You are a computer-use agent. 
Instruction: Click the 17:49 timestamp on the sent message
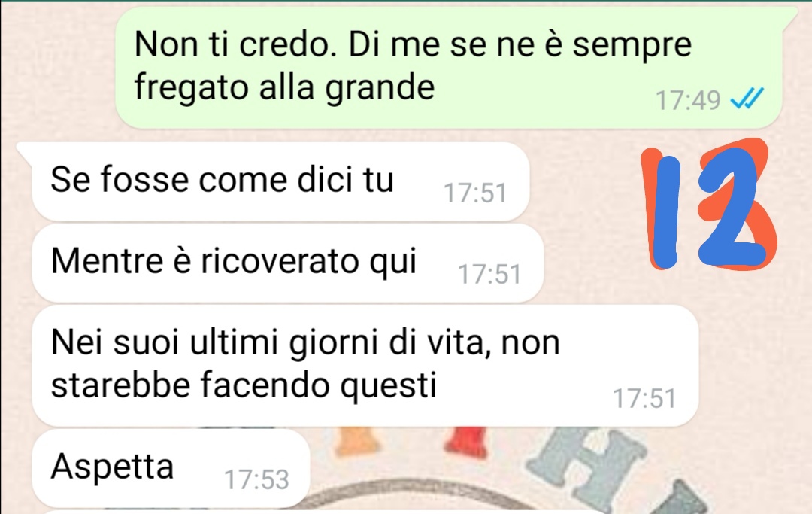[688, 100]
